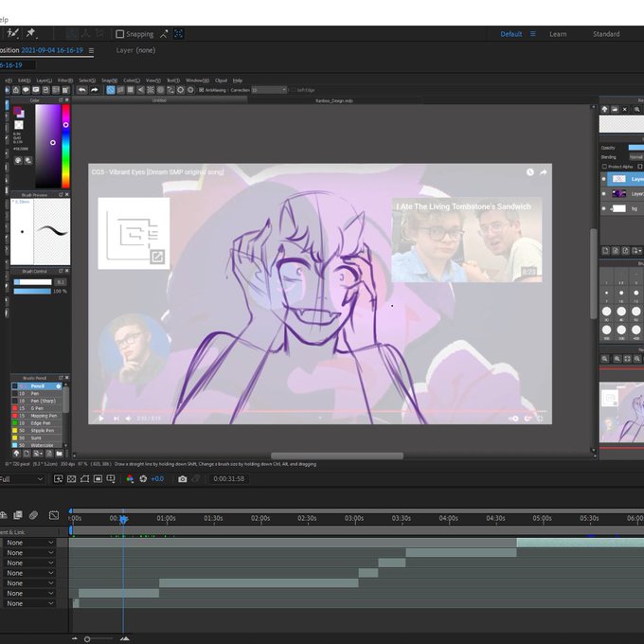Click the YouTube watch later clock icon
Viewport: 644px width, 644px height.
pos(530,172)
